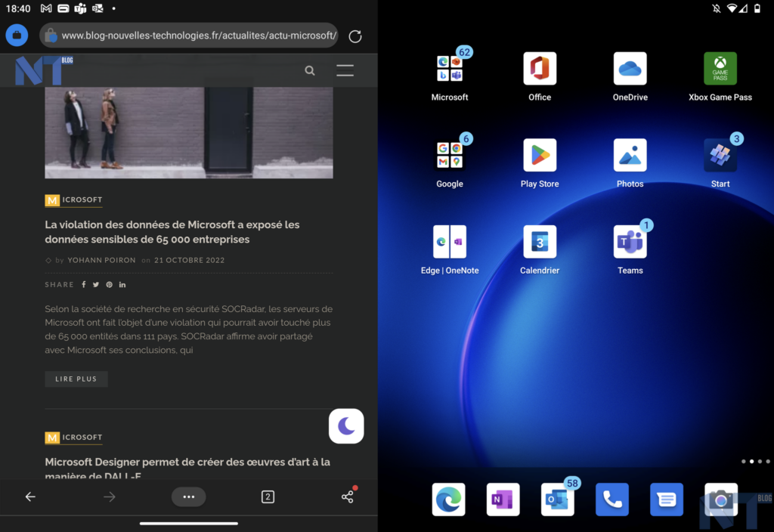Open the Calendrier app
The height and width of the screenshot is (532, 774).
[x=540, y=242]
